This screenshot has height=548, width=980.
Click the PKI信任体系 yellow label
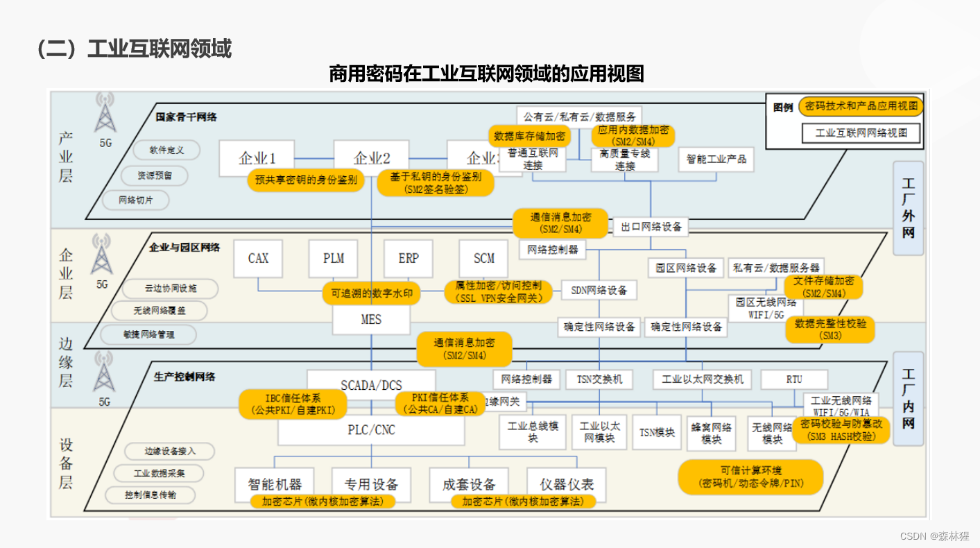pyautogui.click(x=440, y=404)
